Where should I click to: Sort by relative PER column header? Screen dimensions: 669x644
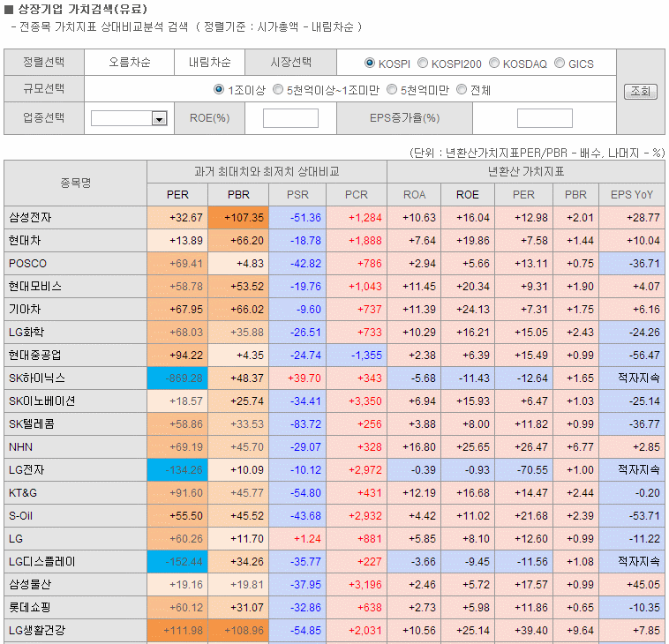coord(177,195)
